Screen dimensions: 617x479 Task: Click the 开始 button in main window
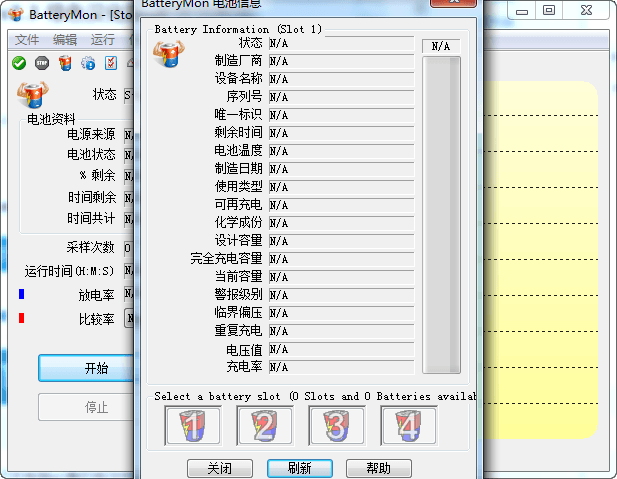87,368
